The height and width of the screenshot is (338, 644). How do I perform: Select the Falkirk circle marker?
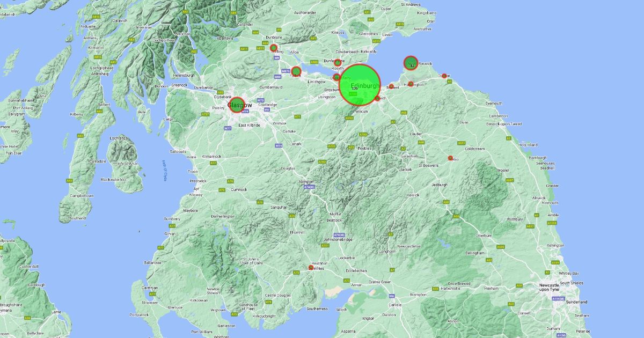[x=296, y=71]
